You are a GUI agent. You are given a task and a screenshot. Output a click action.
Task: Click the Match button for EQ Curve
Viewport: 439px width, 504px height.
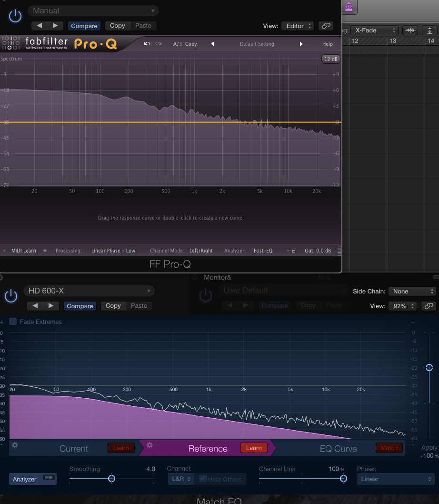389,448
